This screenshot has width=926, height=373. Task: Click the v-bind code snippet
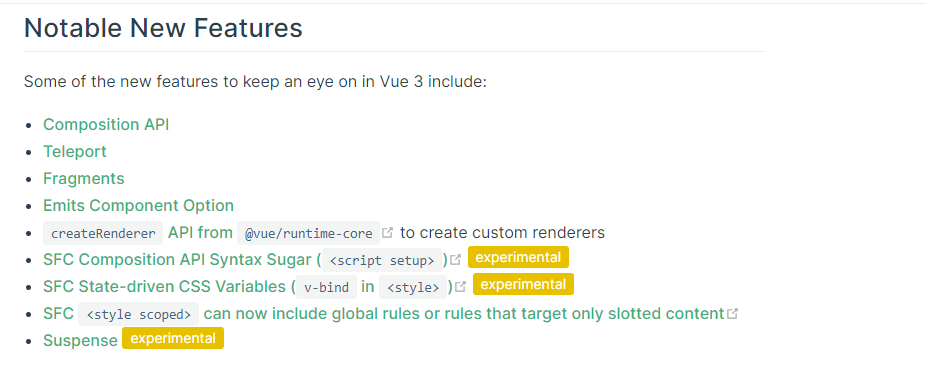tap(327, 287)
